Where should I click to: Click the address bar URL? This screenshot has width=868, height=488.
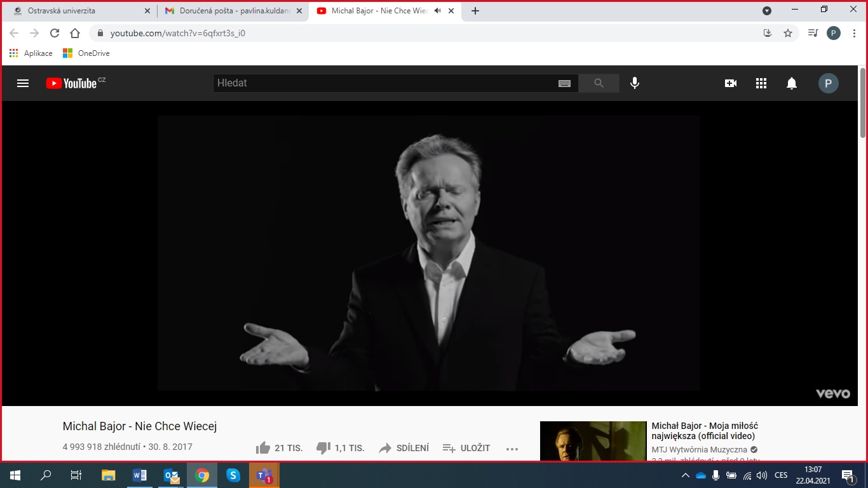coord(178,34)
